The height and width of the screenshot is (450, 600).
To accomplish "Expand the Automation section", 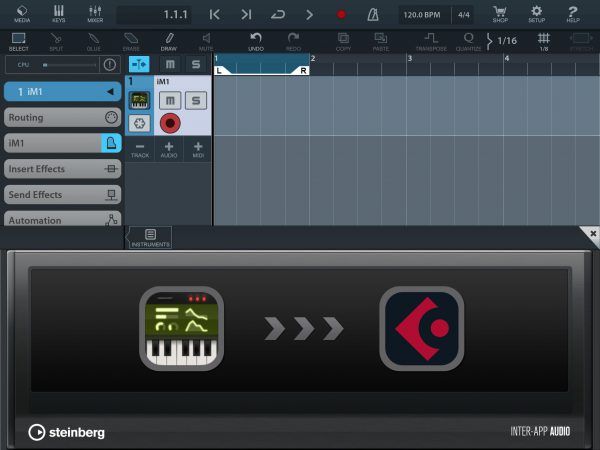I will coord(63,218).
